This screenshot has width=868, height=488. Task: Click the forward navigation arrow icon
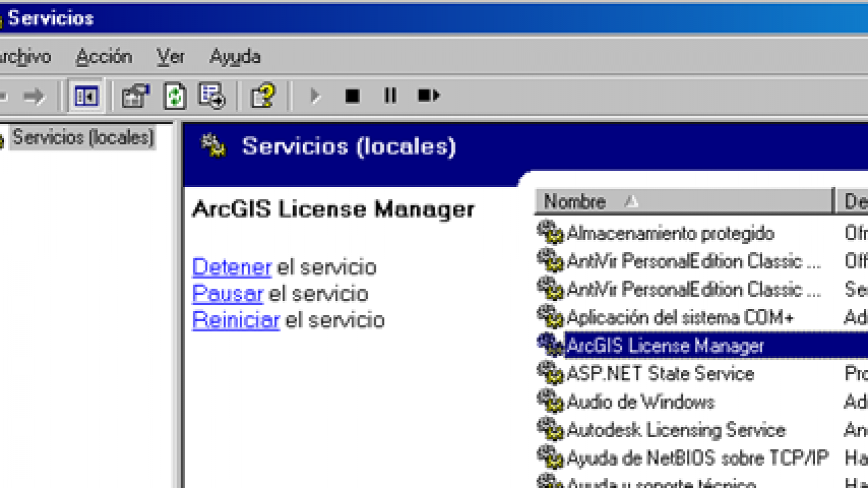tap(34, 96)
